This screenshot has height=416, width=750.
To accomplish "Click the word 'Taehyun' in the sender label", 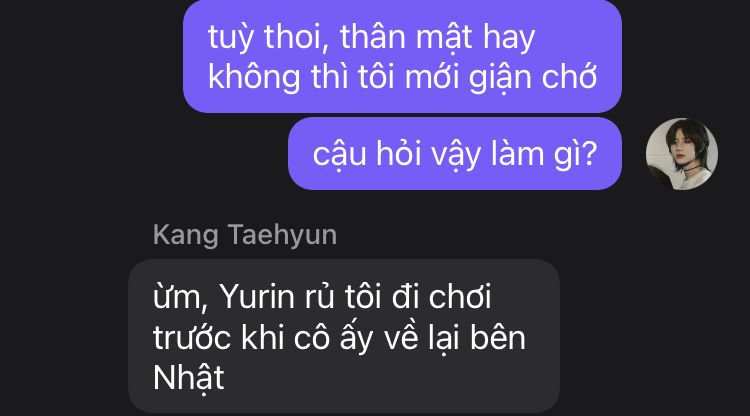I will [283, 236].
